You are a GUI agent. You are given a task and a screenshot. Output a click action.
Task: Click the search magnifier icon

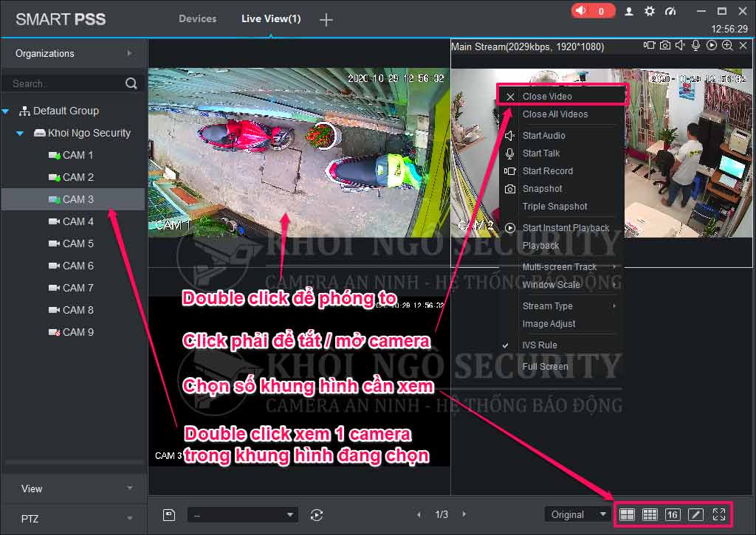pyautogui.click(x=131, y=83)
